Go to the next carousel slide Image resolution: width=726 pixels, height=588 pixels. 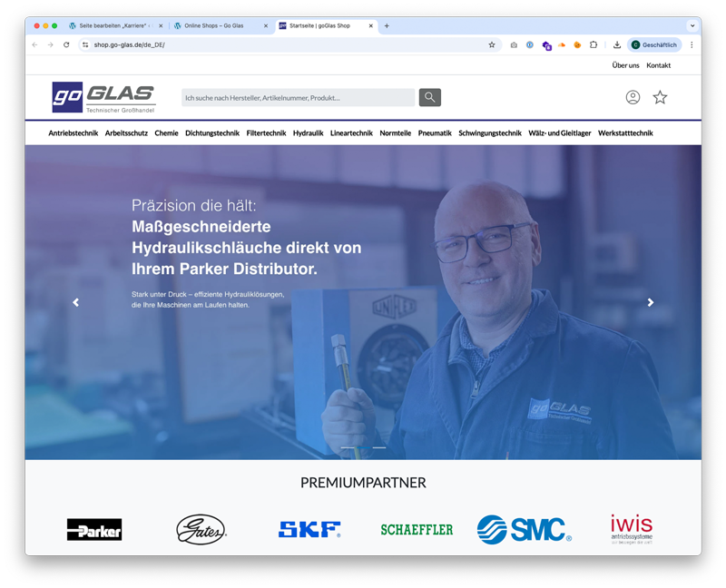(x=650, y=302)
